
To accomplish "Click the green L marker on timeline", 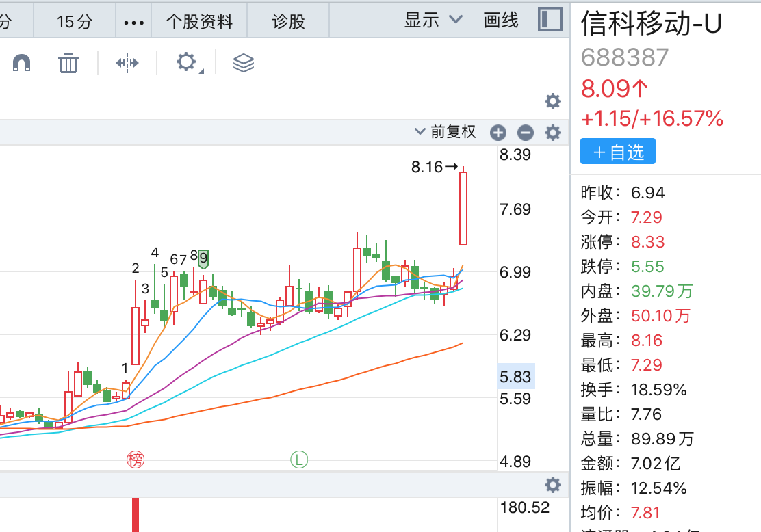I will [299, 460].
